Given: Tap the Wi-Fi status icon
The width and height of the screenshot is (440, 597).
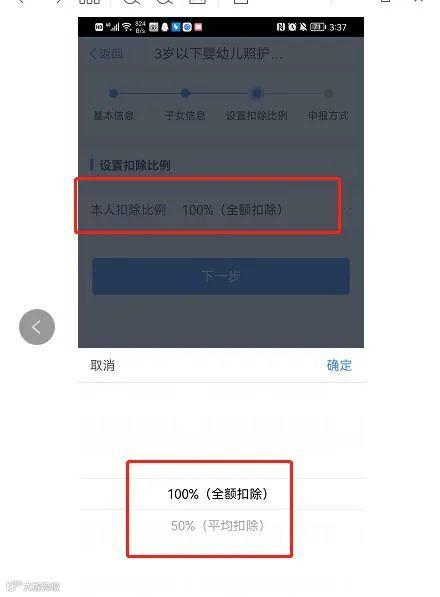Looking at the screenshot, I should (x=127, y=27).
